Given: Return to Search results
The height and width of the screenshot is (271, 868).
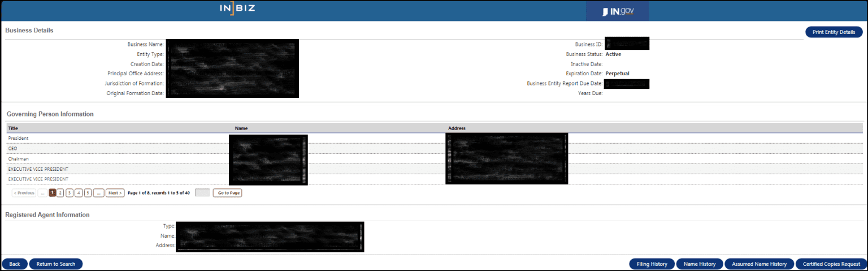Looking at the screenshot, I should coord(55,264).
